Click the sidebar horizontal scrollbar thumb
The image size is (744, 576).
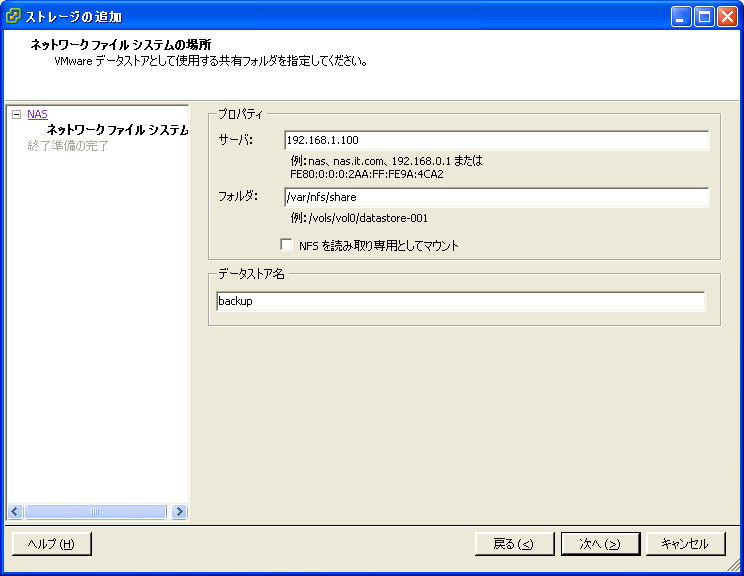point(95,511)
